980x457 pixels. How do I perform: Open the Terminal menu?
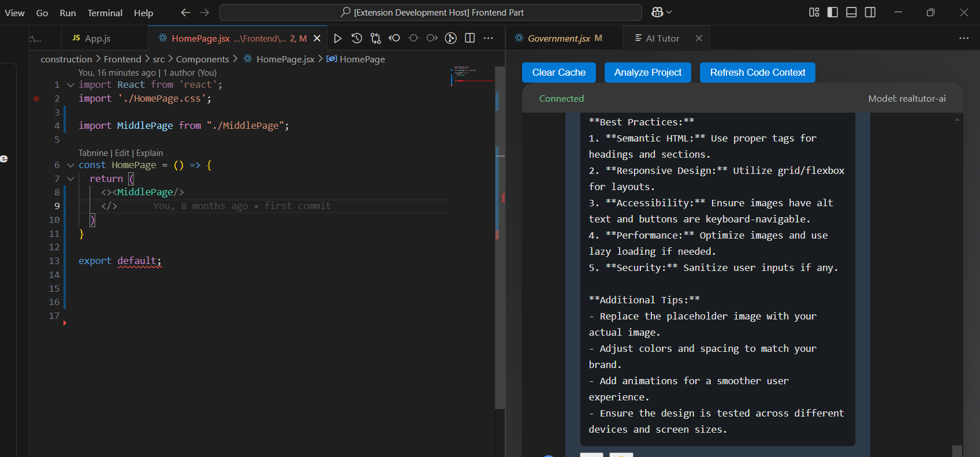pos(105,13)
